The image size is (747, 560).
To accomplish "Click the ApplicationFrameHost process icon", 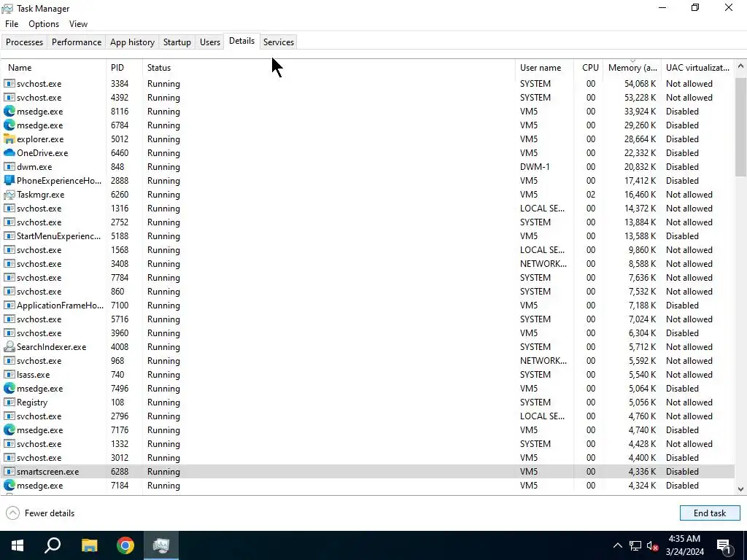I will tap(9, 306).
